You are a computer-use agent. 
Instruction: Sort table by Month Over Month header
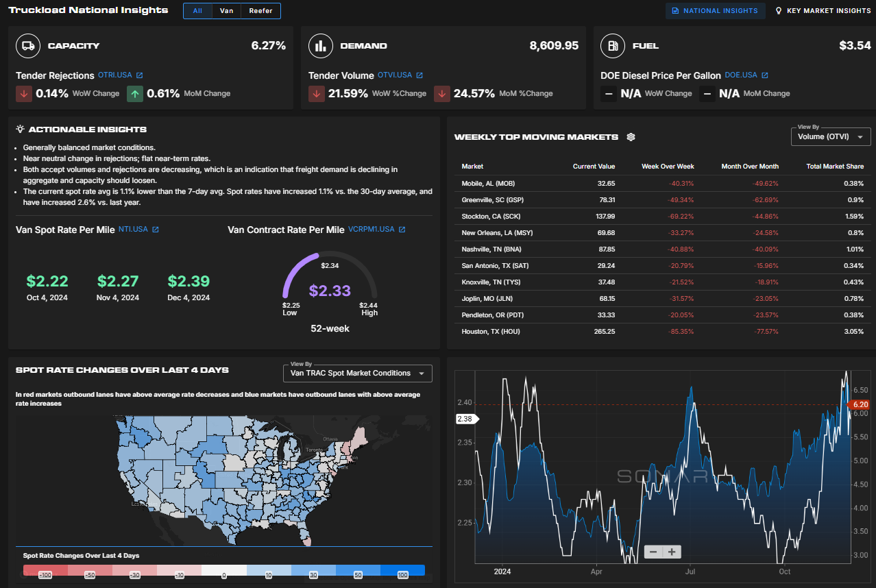(750, 167)
